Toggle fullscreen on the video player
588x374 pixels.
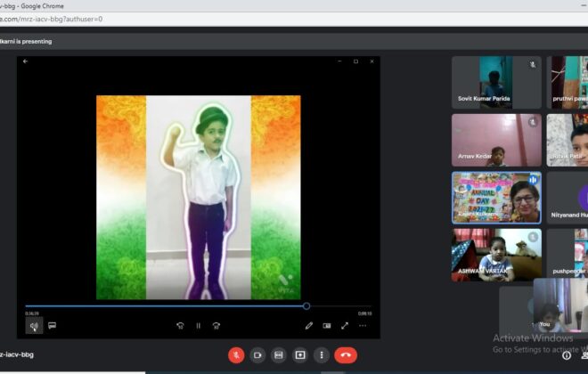pos(345,326)
